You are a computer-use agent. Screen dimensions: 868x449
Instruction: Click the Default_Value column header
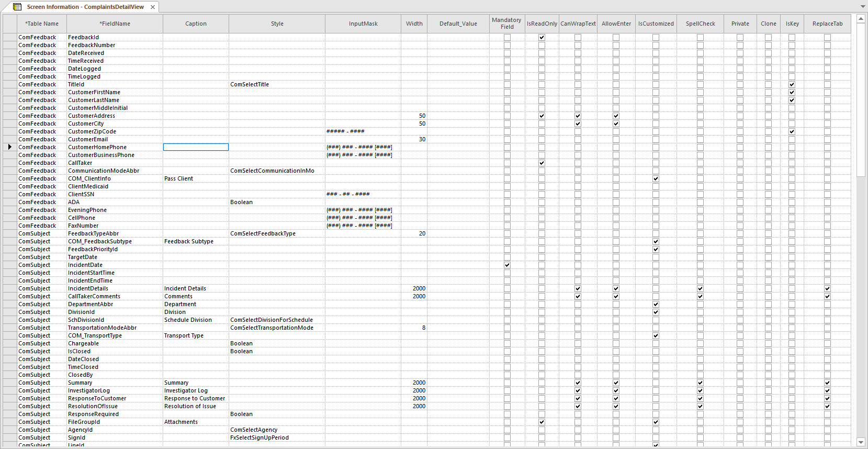[x=458, y=24]
